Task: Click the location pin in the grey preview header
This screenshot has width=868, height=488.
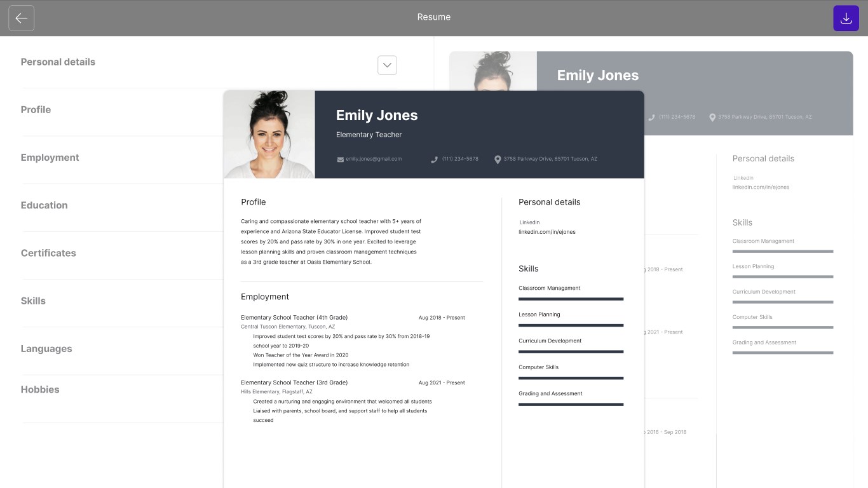Action: [711, 117]
